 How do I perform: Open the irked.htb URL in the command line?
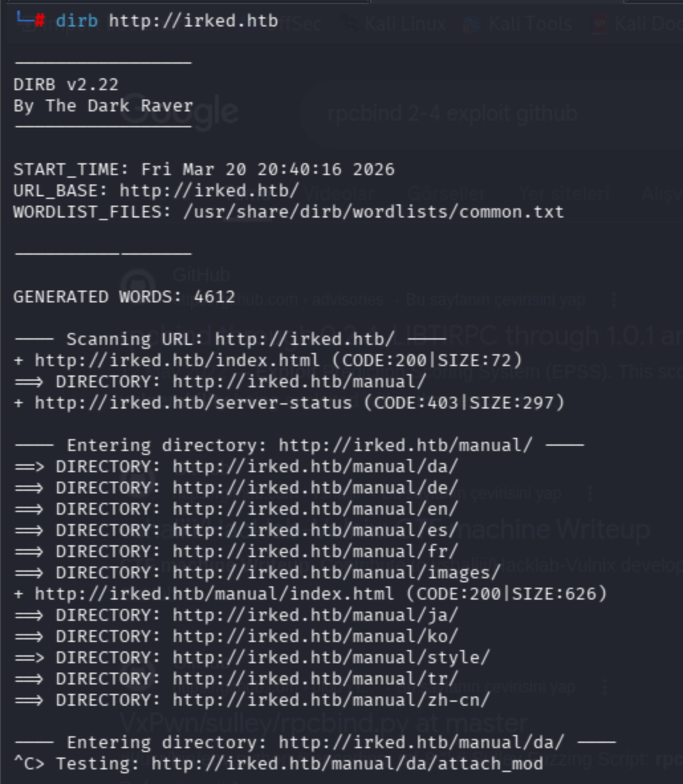193,21
